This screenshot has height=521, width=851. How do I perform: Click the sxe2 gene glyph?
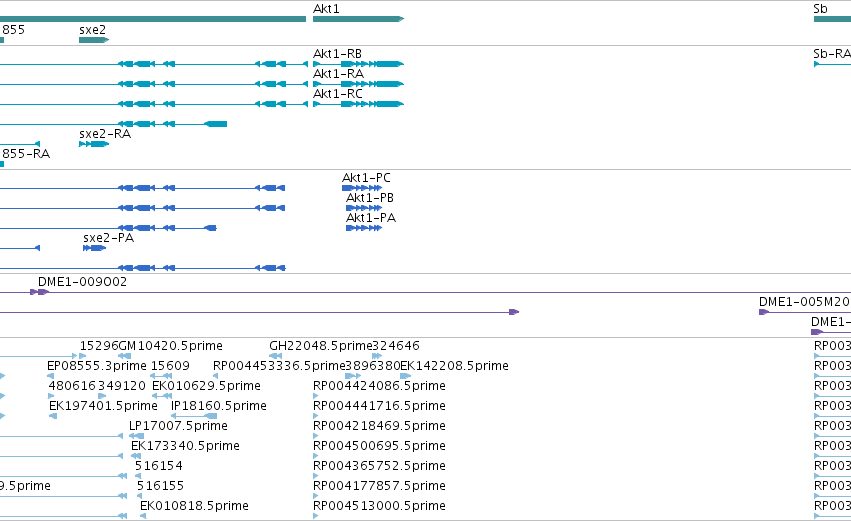tap(94, 40)
